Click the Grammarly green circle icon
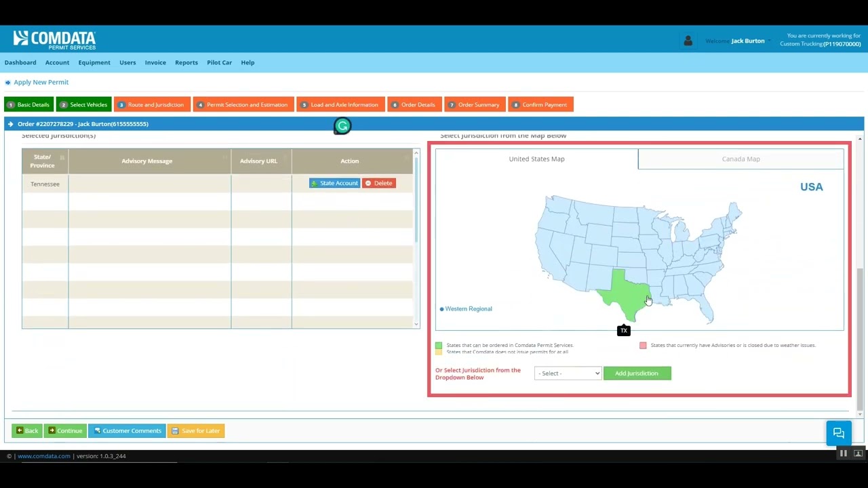The height and width of the screenshot is (488, 868). pos(342,125)
